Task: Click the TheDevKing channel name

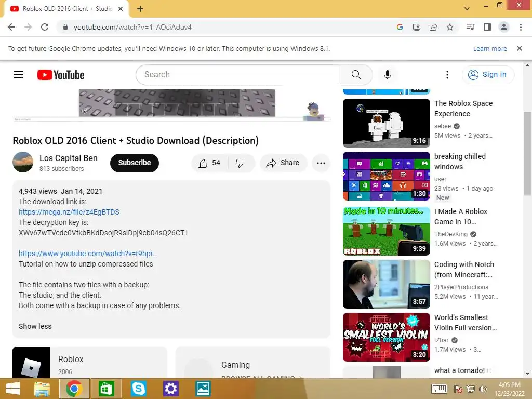Action: click(x=450, y=234)
